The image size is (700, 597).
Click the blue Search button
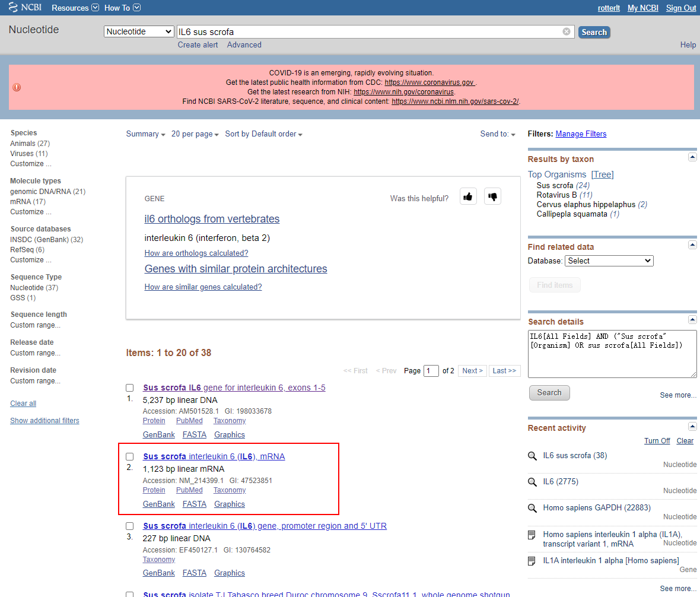pos(594,32)
